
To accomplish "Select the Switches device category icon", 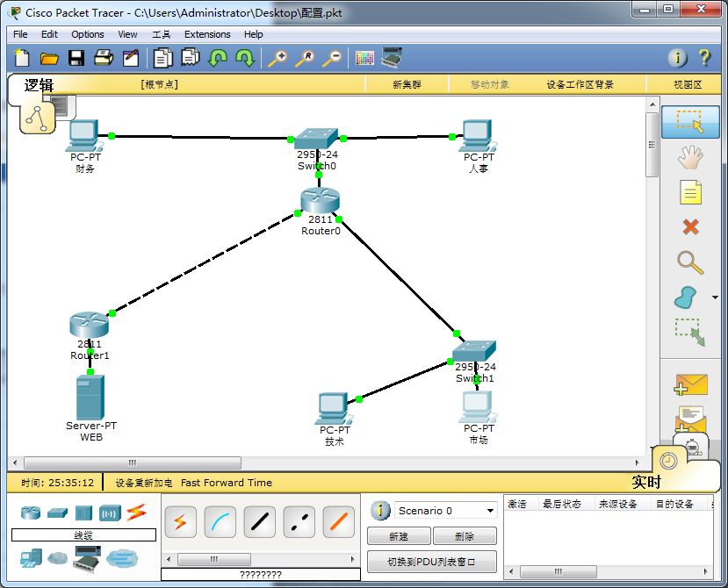I will [58, 513].
